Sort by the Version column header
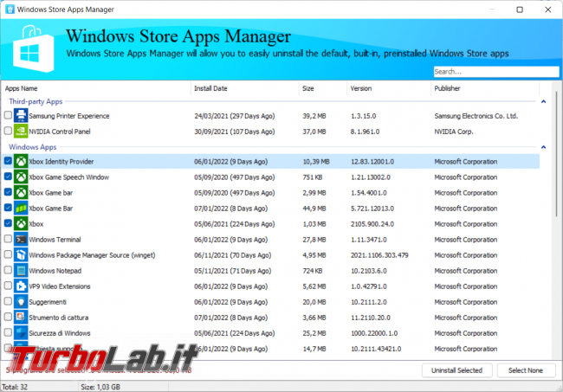Screen dimensions: 563x392 tap(389, 88)
